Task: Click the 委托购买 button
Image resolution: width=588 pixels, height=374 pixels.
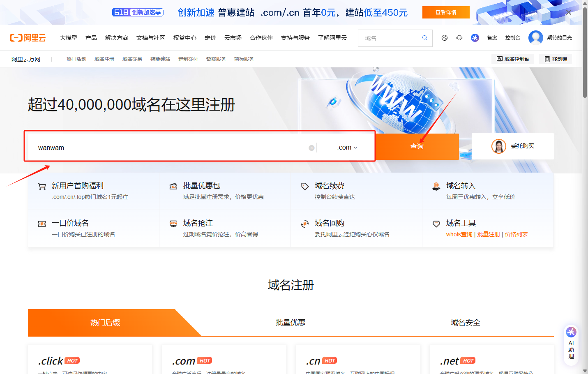Action: (x=513, y=146)
